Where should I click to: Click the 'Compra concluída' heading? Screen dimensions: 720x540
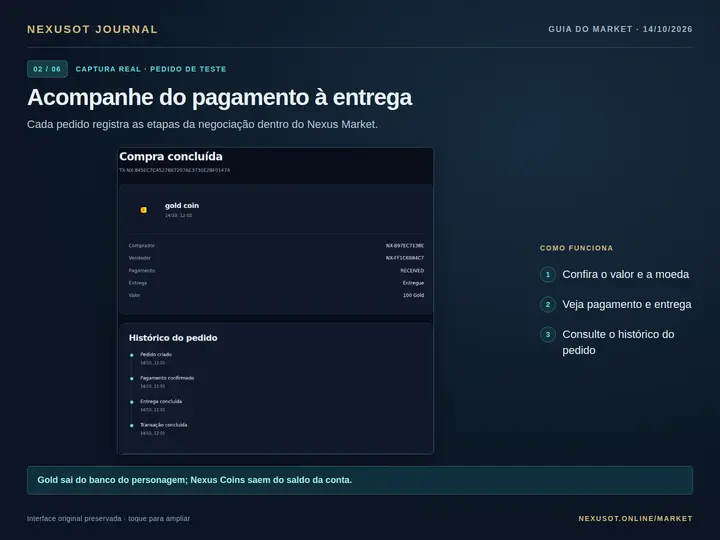click(x=171, y=157)
